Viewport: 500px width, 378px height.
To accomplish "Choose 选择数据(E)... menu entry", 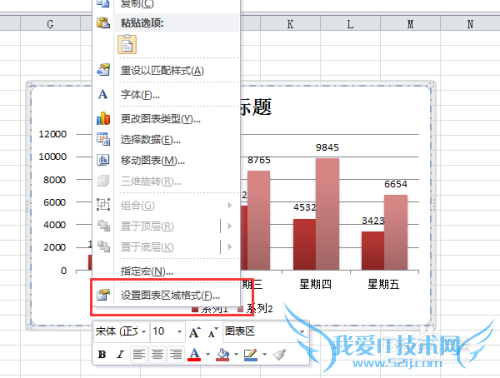I will 150,140.
